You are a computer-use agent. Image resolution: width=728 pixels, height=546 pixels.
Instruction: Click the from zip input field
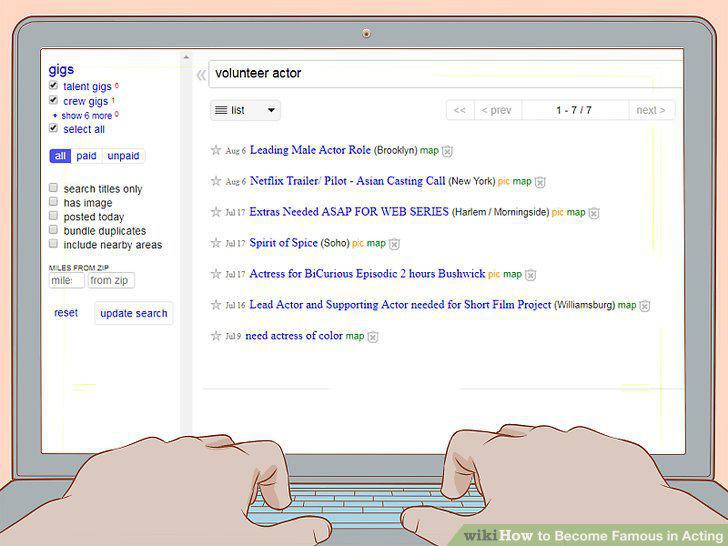click(x=111, y=280)
